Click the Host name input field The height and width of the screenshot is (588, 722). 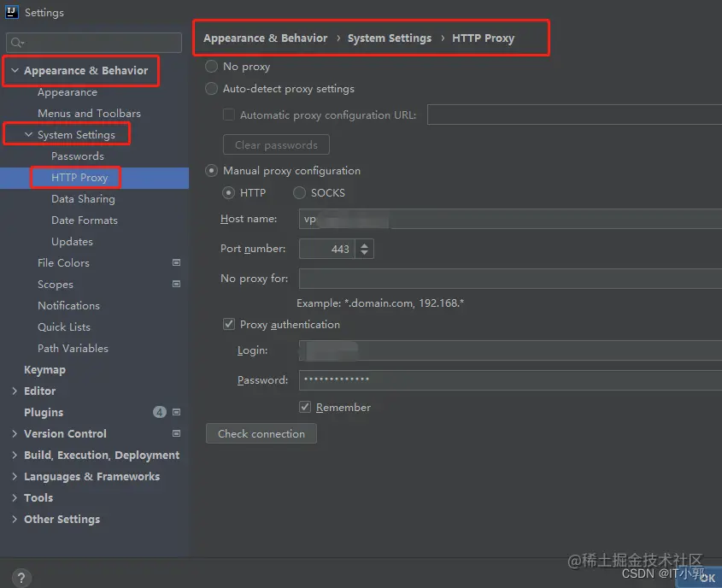coord(510,219)
